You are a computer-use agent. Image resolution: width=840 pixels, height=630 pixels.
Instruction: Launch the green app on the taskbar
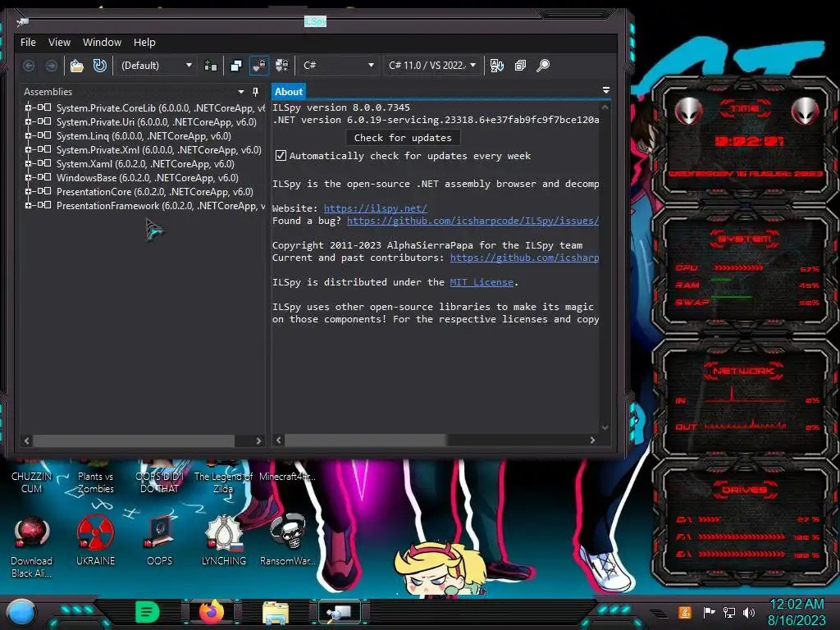pos(148,612)
